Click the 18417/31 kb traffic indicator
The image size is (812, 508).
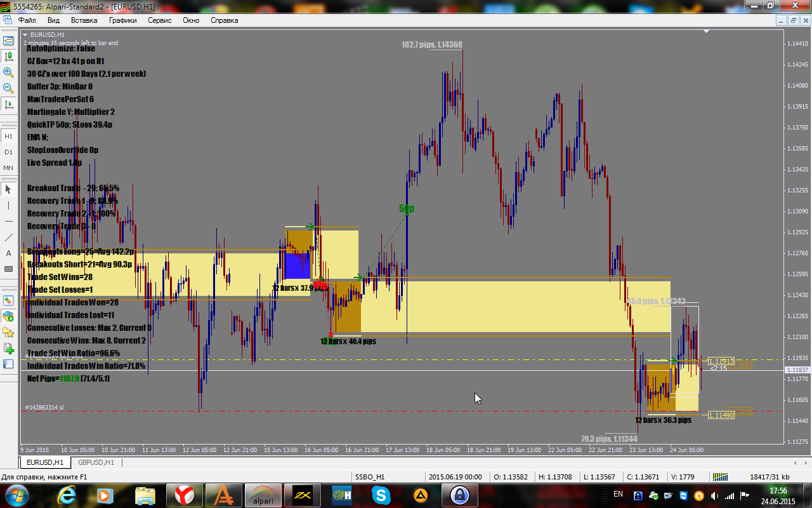point(769,477)
